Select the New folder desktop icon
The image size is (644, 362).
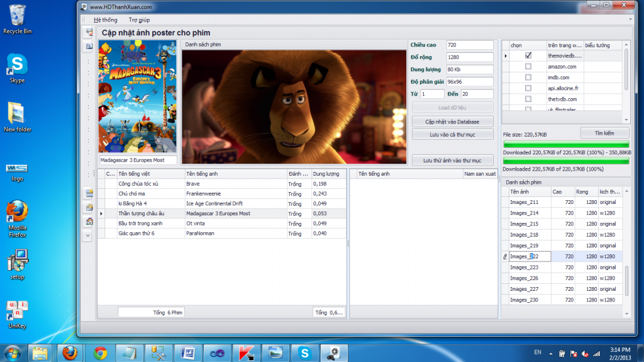point(17,117)
